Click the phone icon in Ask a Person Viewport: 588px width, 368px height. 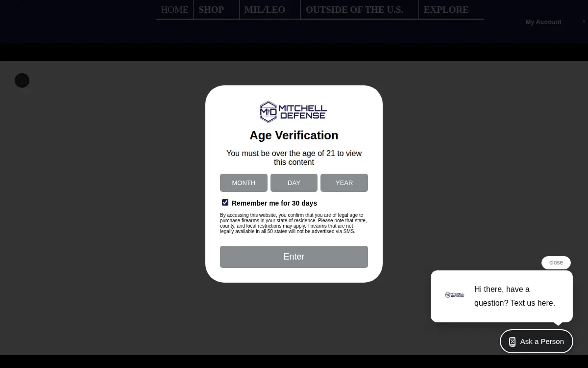coord(512,342)
